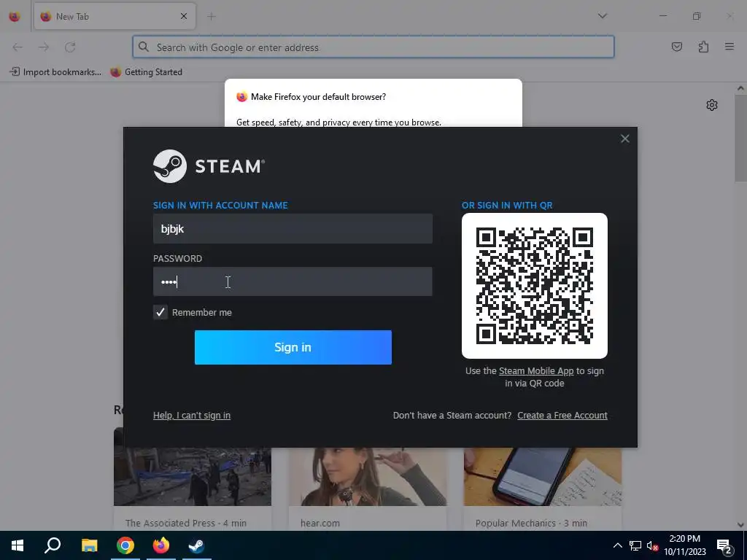Open the taskbar clock showing 2:20 PM
747x560 pixels.
pos(685,545)
